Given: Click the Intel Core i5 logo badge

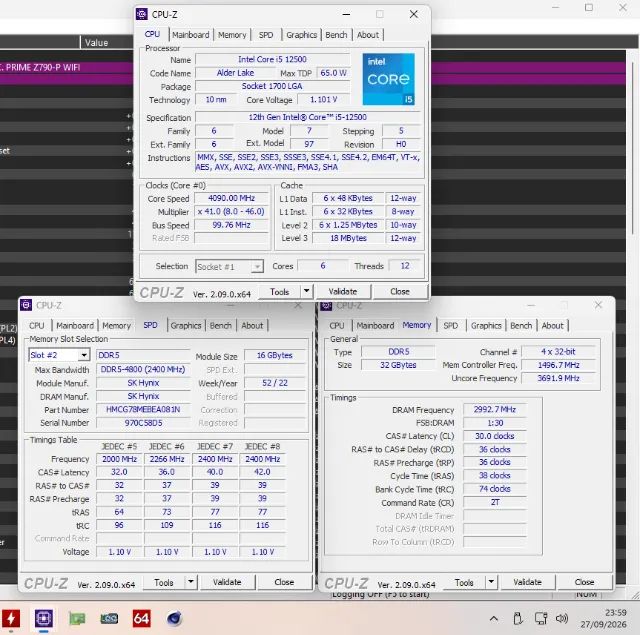Looking at the screenshot, I should coord(388,79).
